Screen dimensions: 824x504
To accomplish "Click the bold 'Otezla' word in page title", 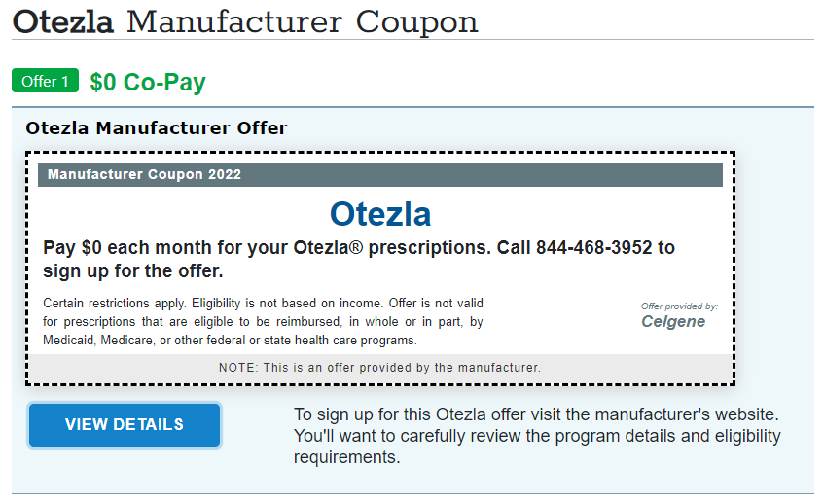I will (62, 22).
